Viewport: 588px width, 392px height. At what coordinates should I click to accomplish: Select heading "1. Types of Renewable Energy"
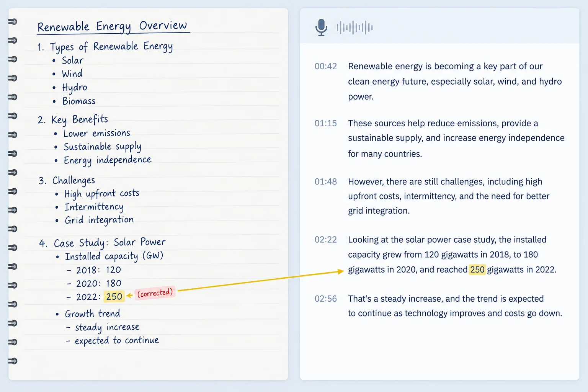pos(105,47)
